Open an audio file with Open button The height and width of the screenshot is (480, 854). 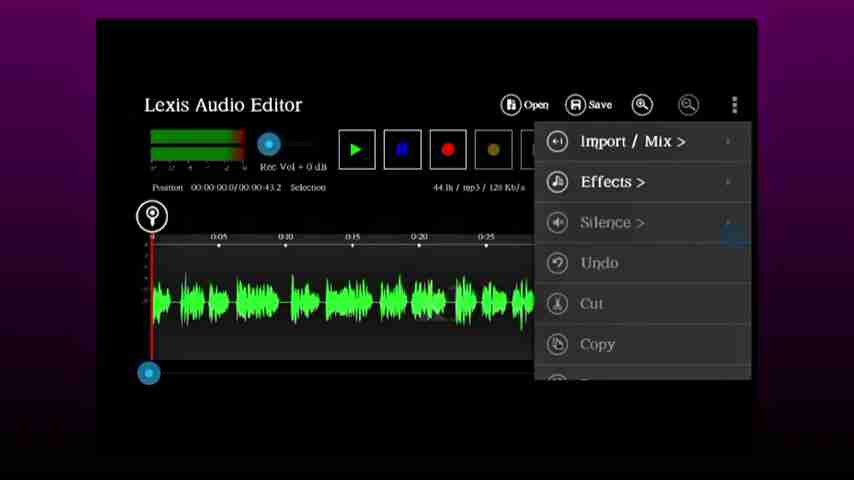[524, 105]
